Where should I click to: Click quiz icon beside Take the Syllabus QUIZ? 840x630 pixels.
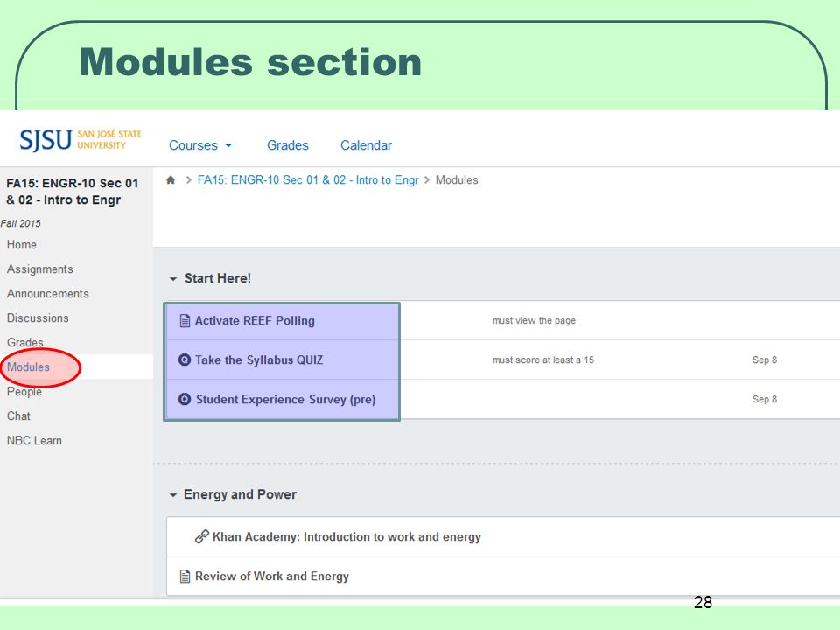coord(185,360)
